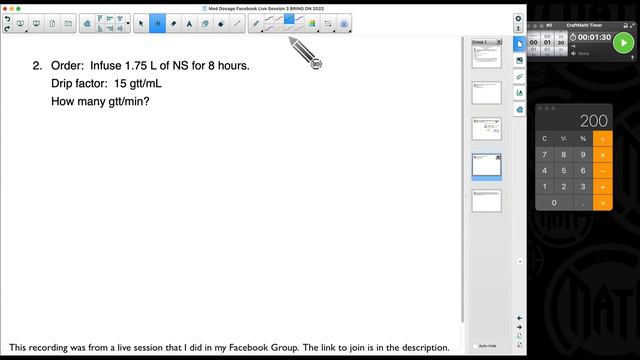
Task: Open the Page Sorter tab
Action: click(x=519, y=44)
